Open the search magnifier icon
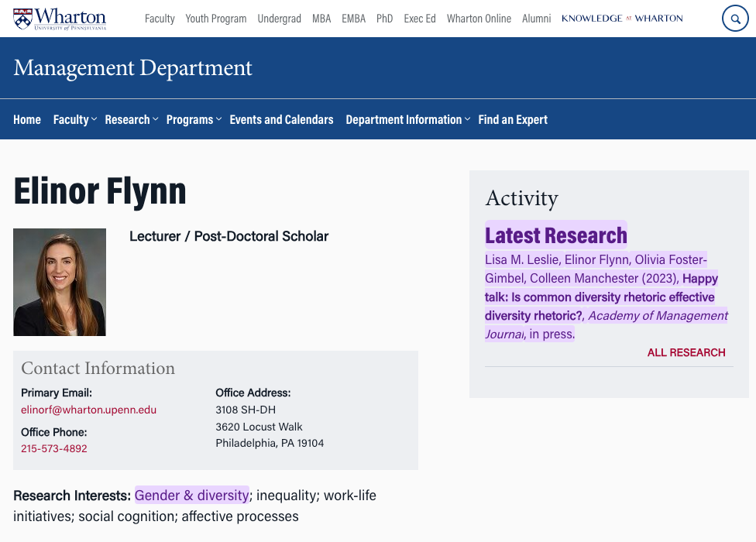 [735, 19]
